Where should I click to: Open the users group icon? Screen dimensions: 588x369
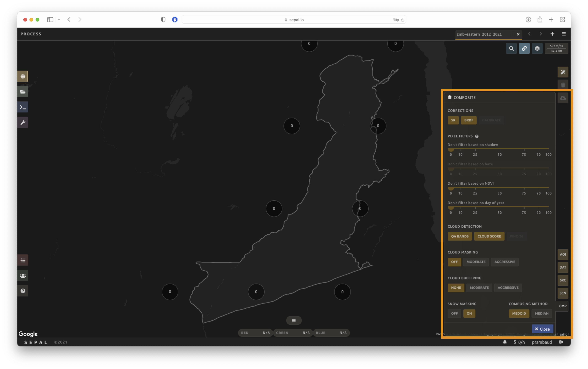23,276
